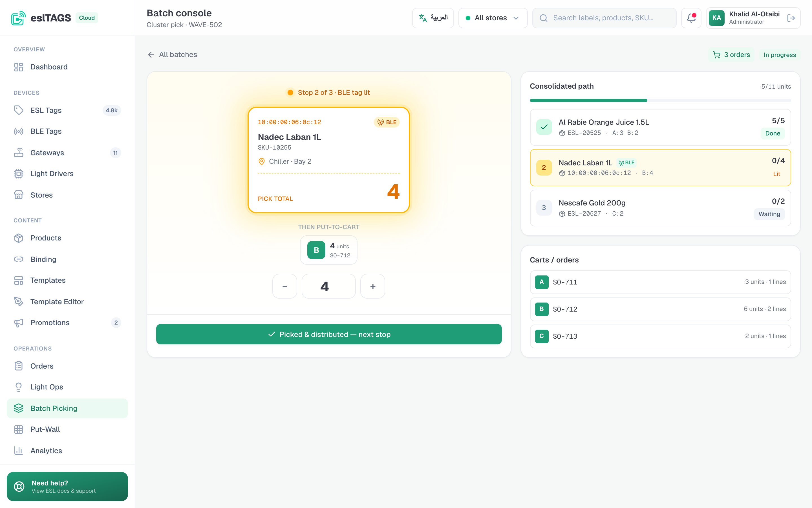Click the Binding link icon
The width and height of the screenshot is (812, 508).
[18, 259]
